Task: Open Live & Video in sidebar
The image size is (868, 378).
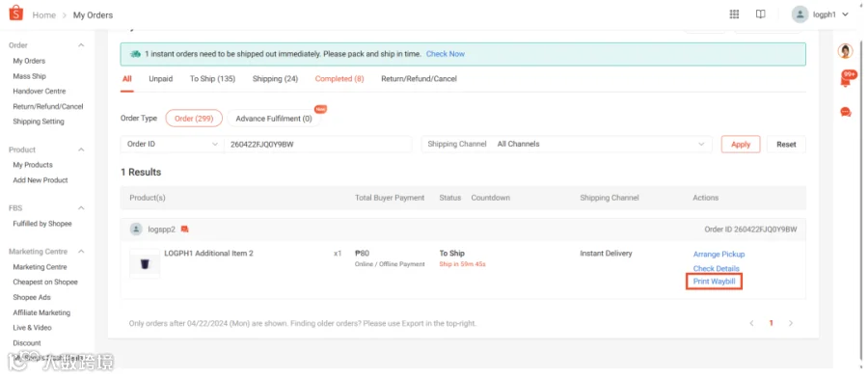Action: tap(32, 328)
